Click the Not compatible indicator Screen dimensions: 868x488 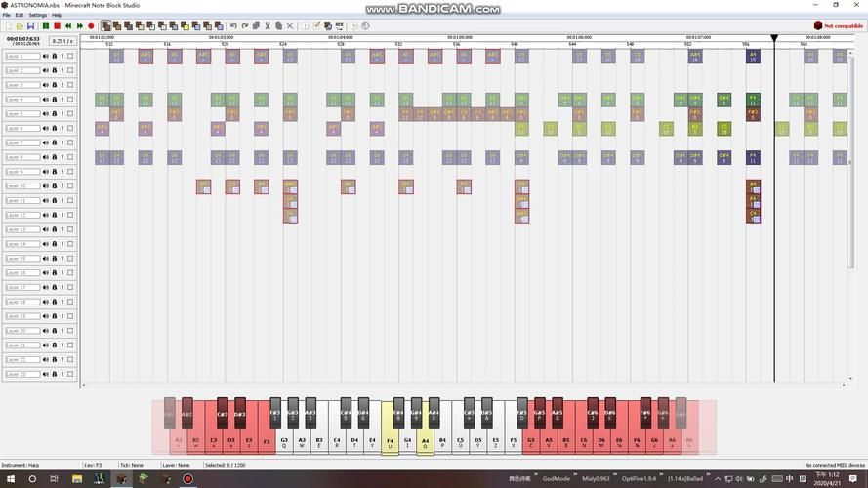(838, 26)
